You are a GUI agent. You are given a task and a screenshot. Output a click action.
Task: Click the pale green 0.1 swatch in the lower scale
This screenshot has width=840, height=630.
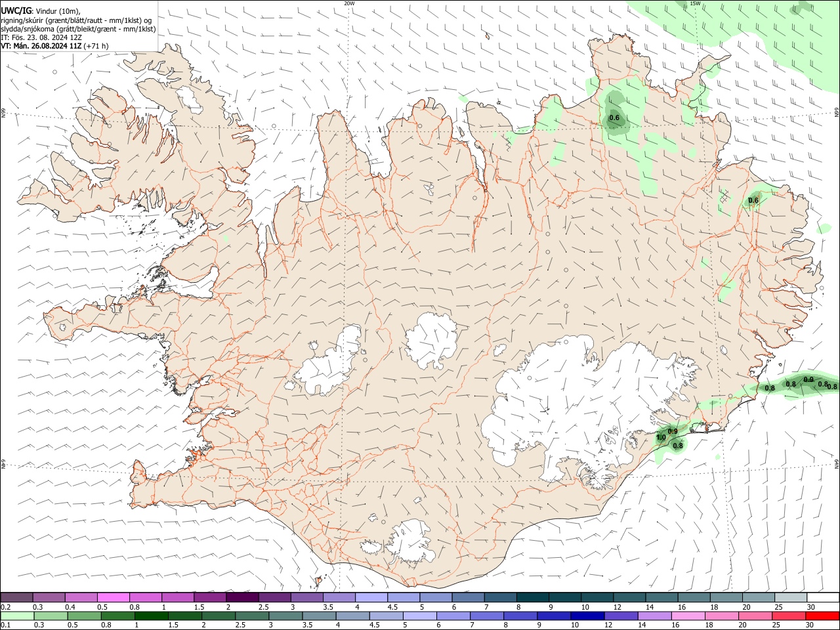pos(17,616)
